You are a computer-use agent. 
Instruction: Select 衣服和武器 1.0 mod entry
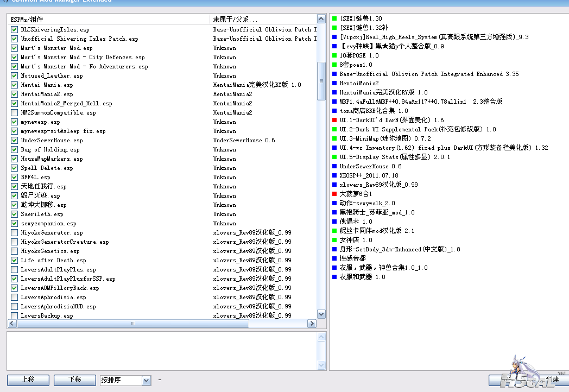tap(362, 276)
